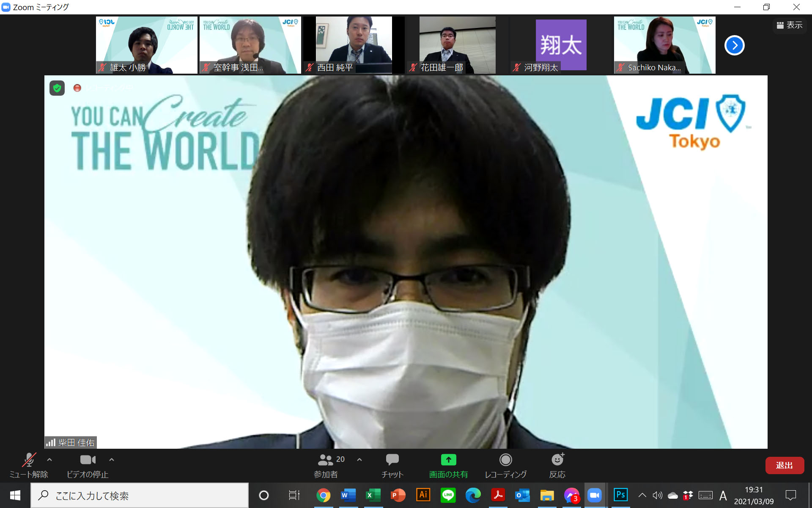This screenshot has width=812, height=508.
Task: Click the green encryption shield icon
Action: point(57,88)
